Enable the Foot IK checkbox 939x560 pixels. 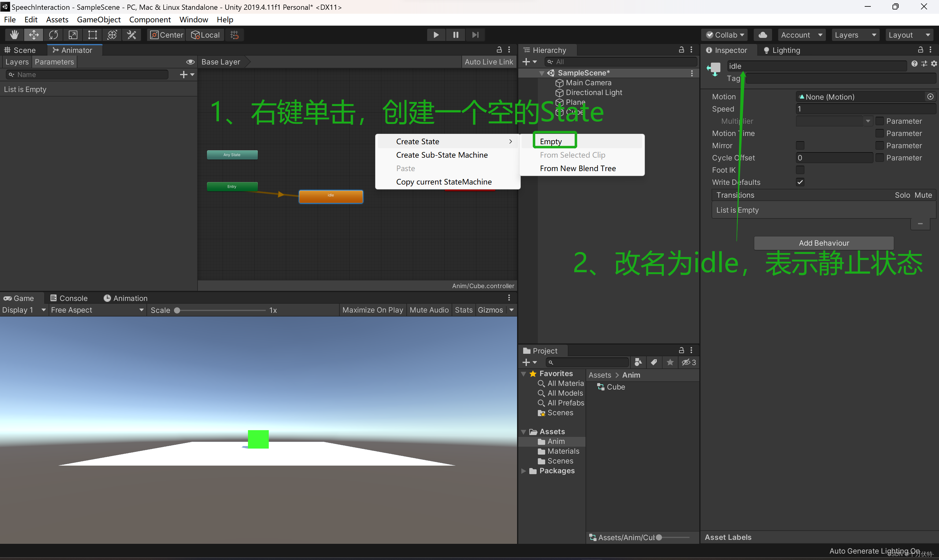800,170
